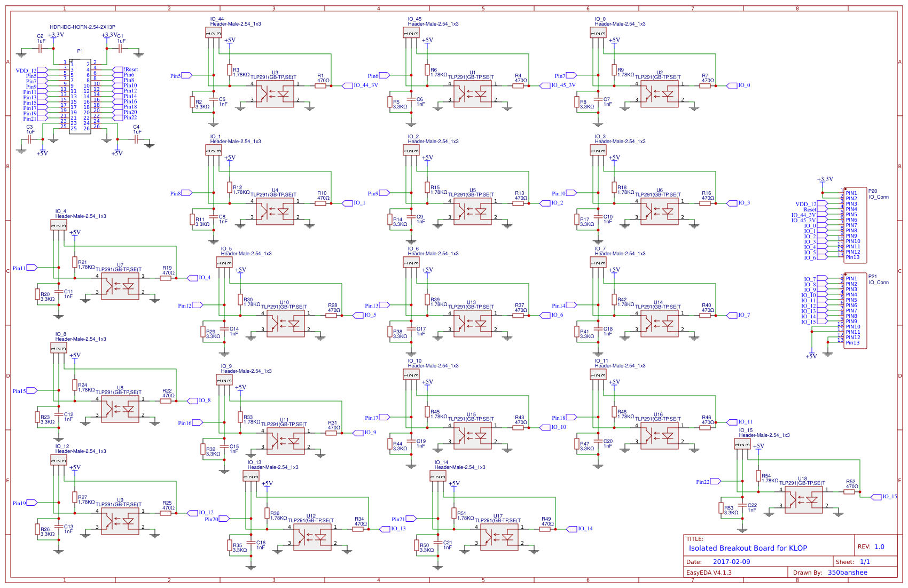Select capacitor C4 1uF symbol
Screen dimensions: 908x588
(136, 139)
